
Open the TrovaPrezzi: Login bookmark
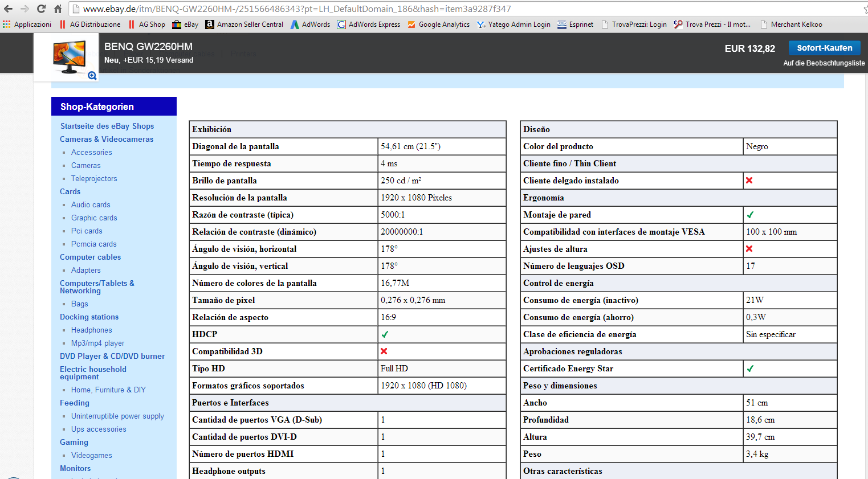[x=634, y=24]
